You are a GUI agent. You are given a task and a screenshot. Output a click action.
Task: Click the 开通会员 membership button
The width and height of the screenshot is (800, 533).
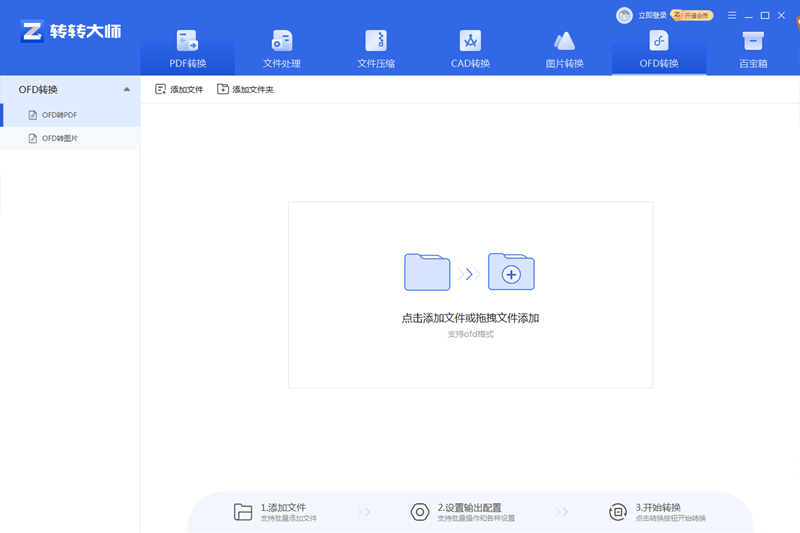coord(693,16)
